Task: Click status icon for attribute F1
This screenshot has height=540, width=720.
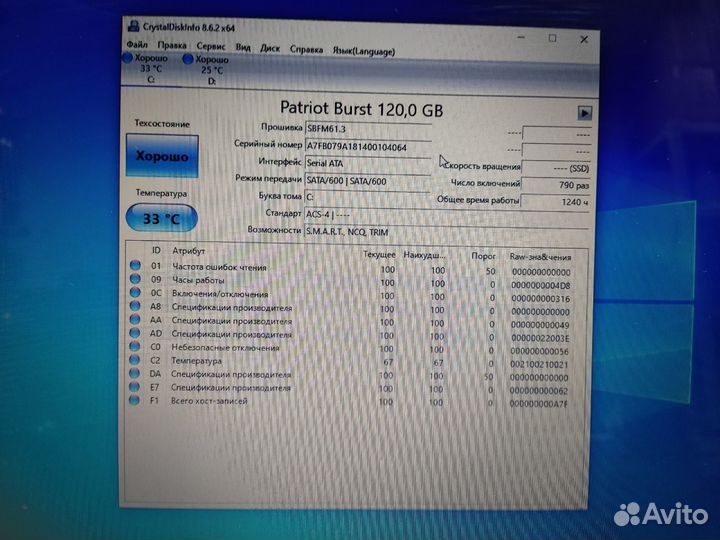Action: click(134, 400)
